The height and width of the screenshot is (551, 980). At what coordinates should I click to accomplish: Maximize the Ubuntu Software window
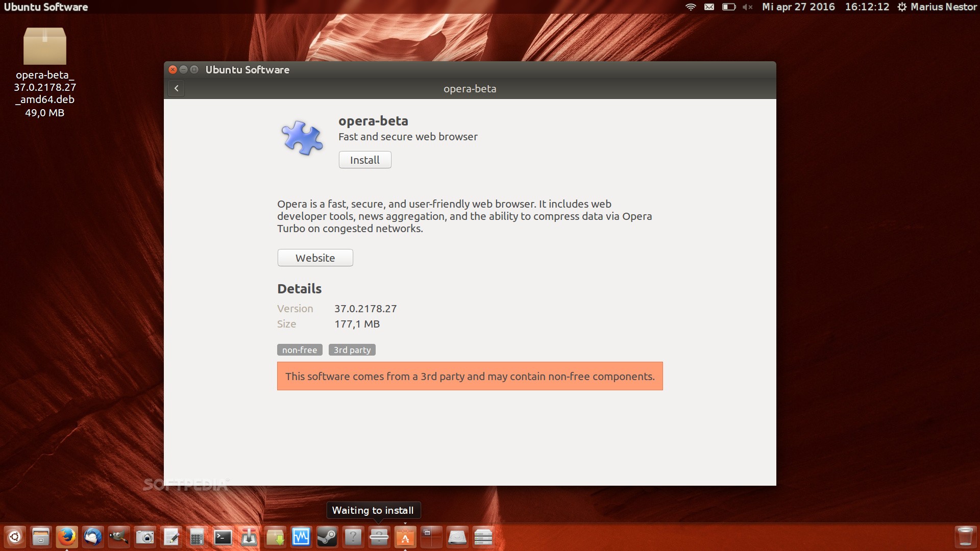click(194, 69)
